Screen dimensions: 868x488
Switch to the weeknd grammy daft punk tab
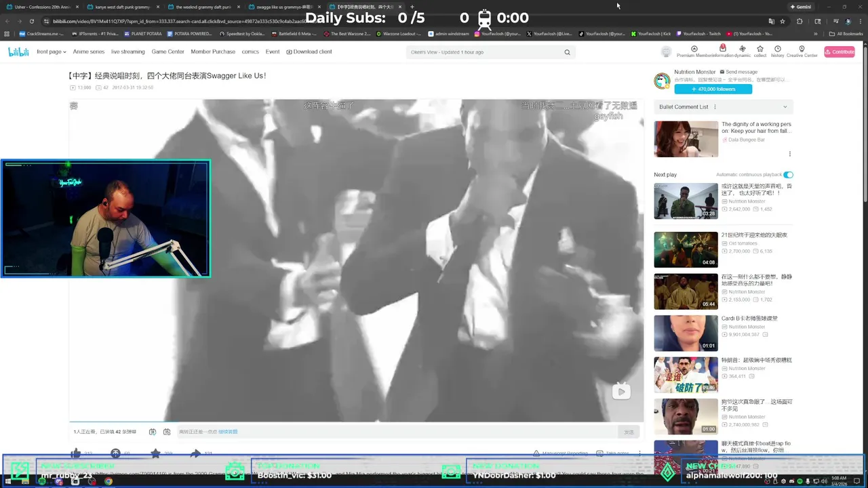(203, 7)
